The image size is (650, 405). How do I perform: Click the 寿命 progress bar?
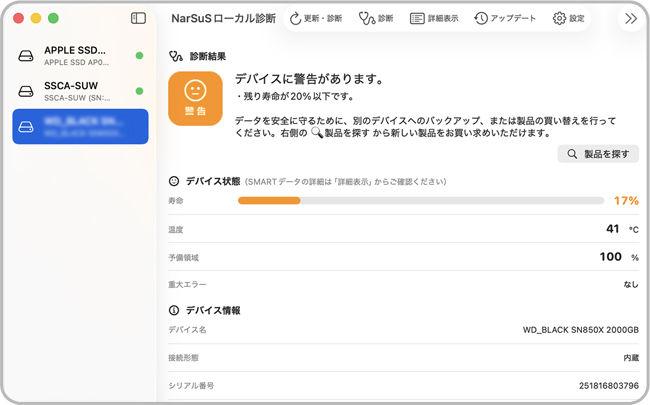421,201
